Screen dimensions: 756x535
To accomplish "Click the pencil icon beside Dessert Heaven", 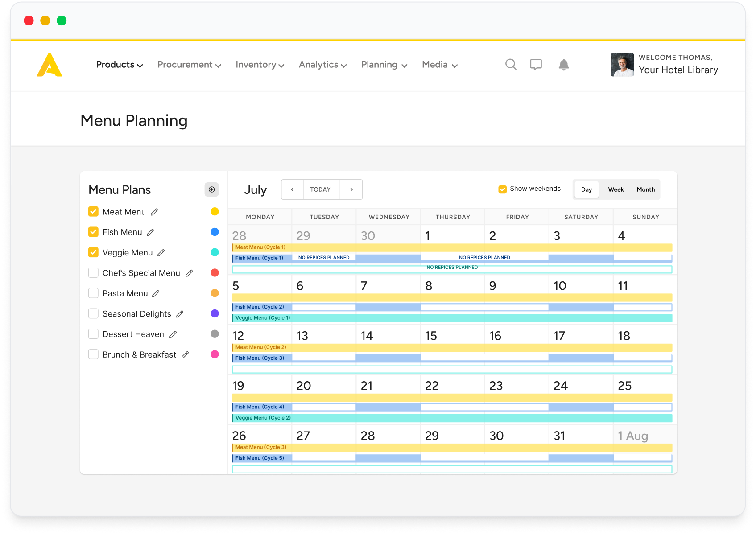I will point(173,334).
